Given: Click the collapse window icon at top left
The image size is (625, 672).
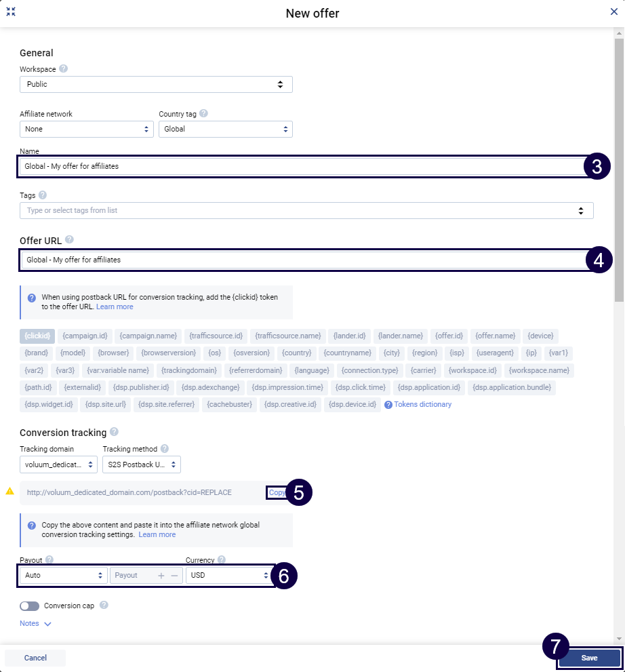Looking at the screenshot, I should tap(11, 12).
